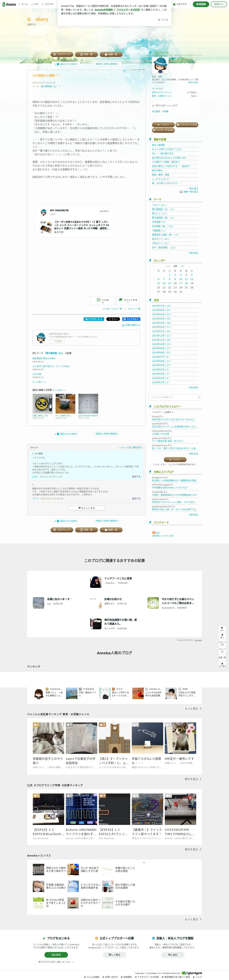This screenshot has height=980, width=229.
Task: Open the LAST KOUKAI MOSHI image thumbnail
Action: point(88,404)
